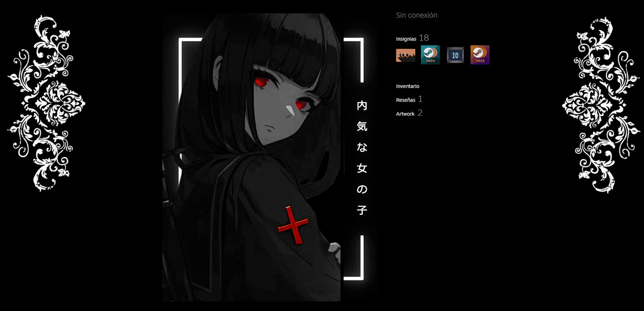Open the Artwork link

click(405, 114)
